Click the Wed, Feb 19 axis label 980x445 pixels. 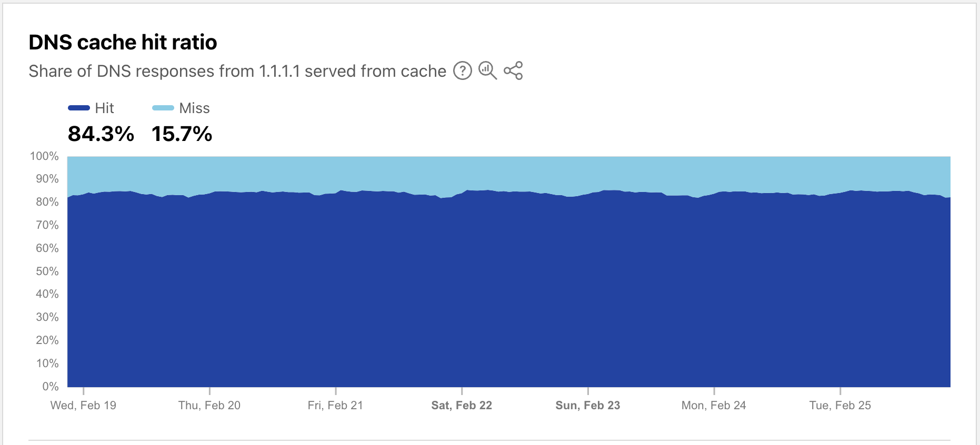(83, 405)
